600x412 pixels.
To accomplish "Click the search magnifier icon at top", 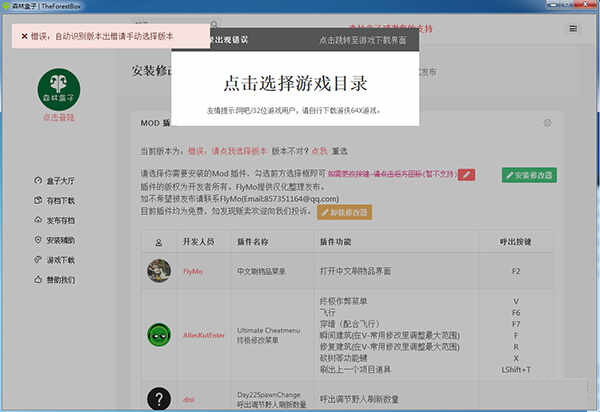I will [x=214, y=25].
